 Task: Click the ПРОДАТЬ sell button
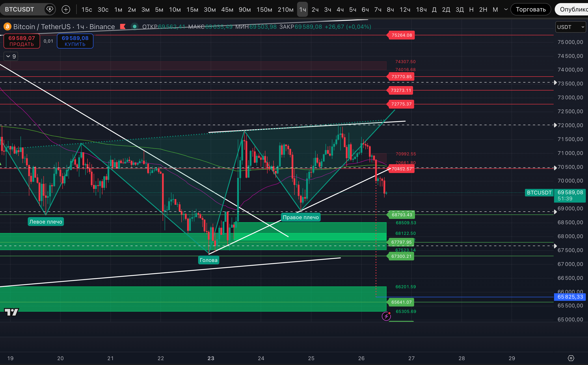click(x=22, y=41)
